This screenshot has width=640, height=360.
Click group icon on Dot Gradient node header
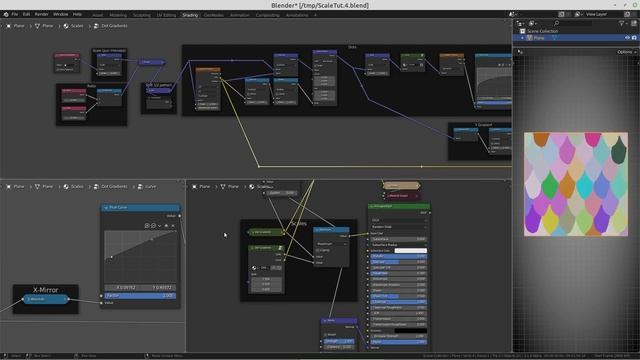point(280,248)
